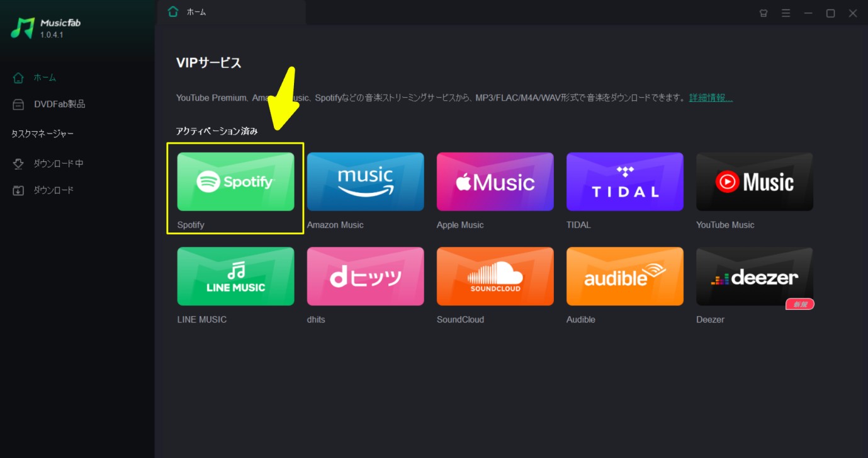The width and height of the screenshot is (868, 458).
Task: Click the 詳細情報 link
Action: (711, 98)
